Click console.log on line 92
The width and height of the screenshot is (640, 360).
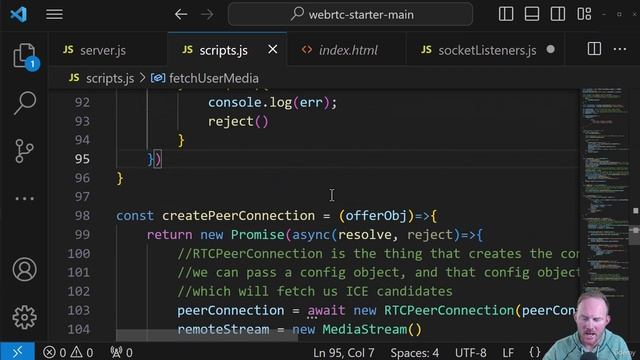point(250,102)
